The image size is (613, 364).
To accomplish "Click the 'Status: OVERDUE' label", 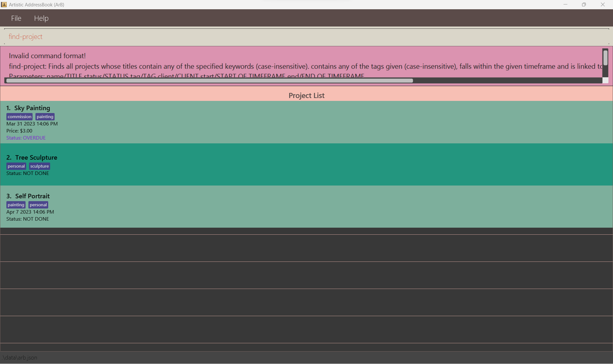I will click(x=26, y=138).
